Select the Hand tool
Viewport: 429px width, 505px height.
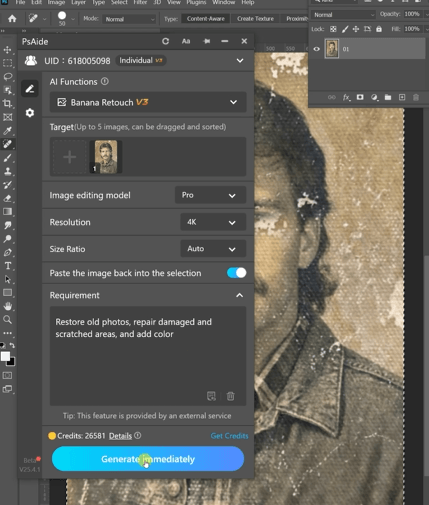click(x=7, y=306)
